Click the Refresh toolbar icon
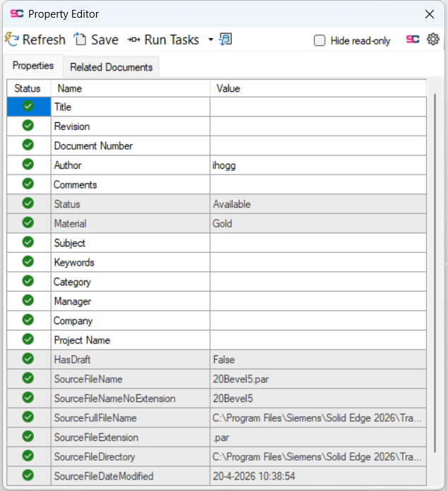This screenshot has width=448, height=491. tap(11, 40)
